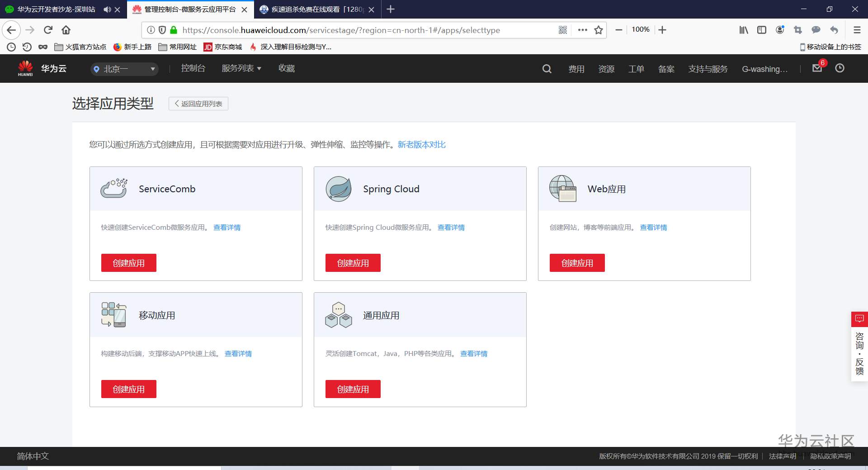Switch to the 华为云开发者沙龙-深圳站 tab
This screenshot has height=470, width=868.
[57, 9]
